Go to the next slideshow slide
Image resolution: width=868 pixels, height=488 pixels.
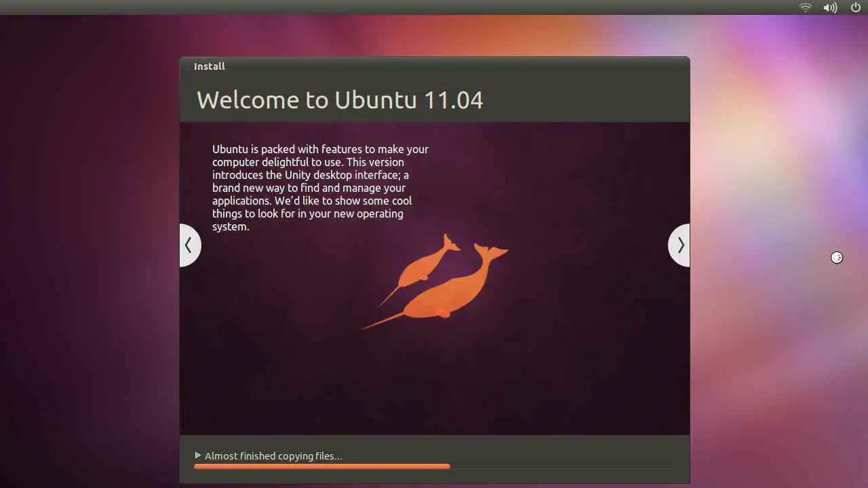pyautogui.click(x=679, y=245)
